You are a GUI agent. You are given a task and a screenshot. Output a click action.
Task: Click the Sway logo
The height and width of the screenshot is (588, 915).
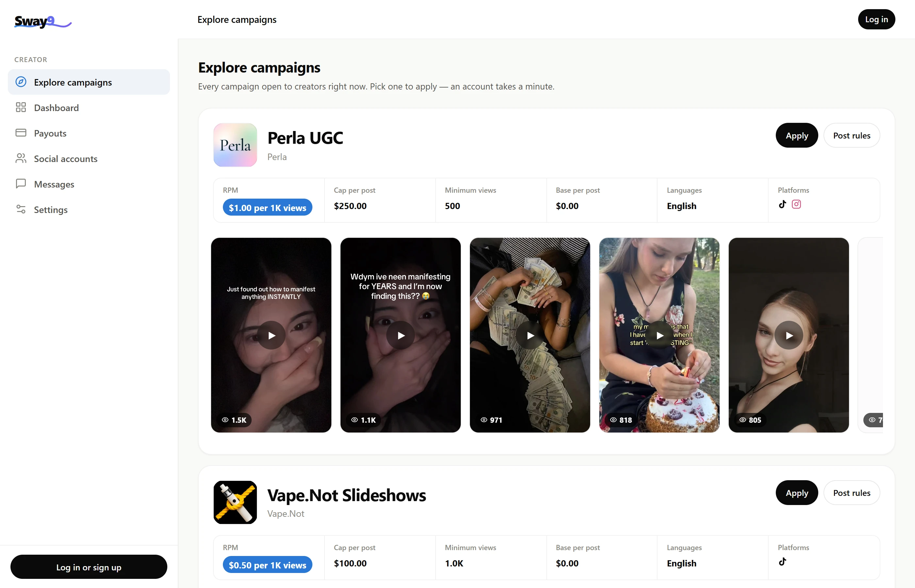pyautogui.click(x=43, y=21)
